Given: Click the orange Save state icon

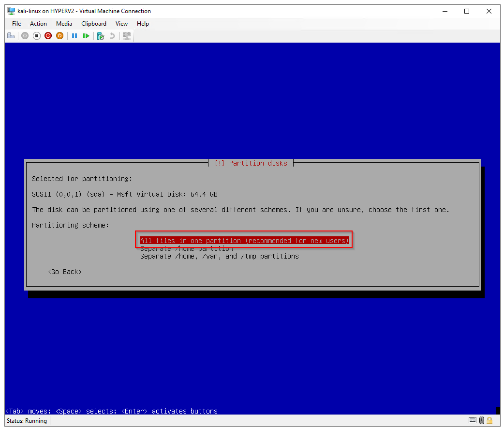Looking at the screenshot, I should tap(60, 36).
